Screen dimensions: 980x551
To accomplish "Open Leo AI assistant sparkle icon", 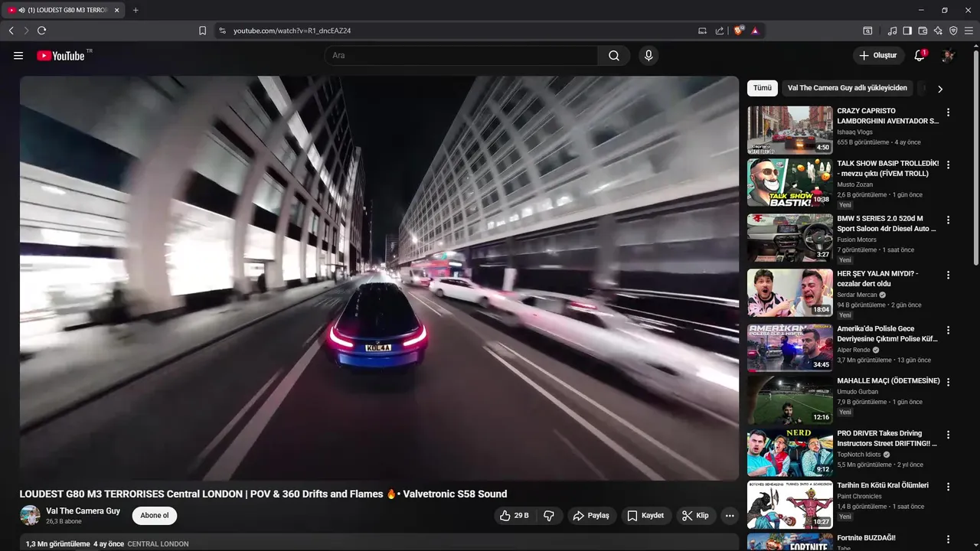I will tap(938, 31).
